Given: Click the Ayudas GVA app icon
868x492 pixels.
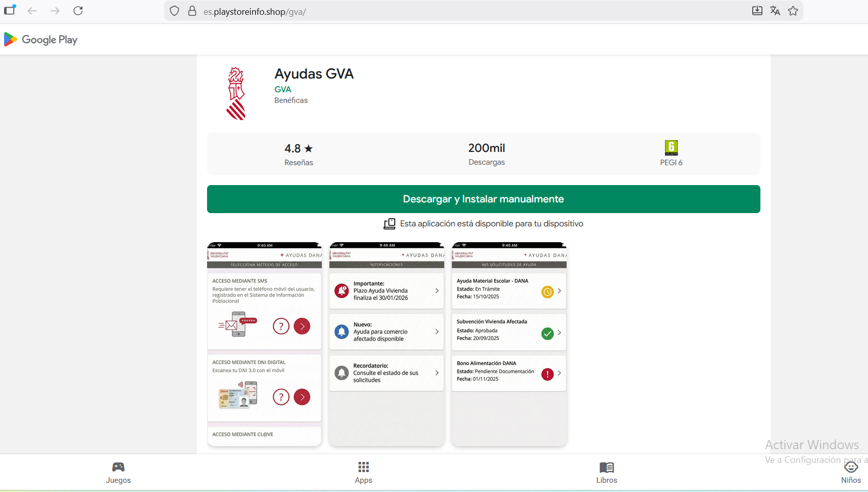Looking at the screenshot, I should click(236, 93).
